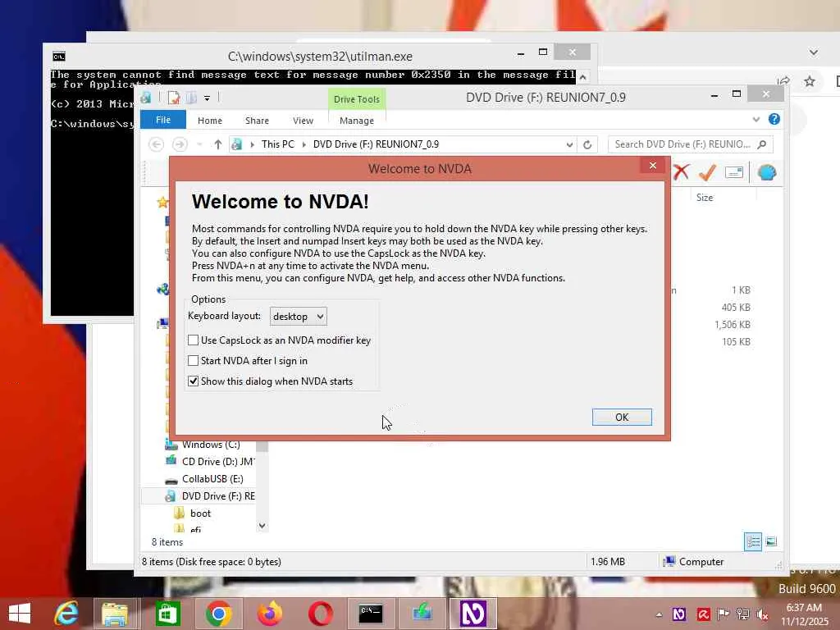Screen dimensions: 840x630
Task: Confirm the NVDA welcome dialog with OK
Action: point(622,417)
